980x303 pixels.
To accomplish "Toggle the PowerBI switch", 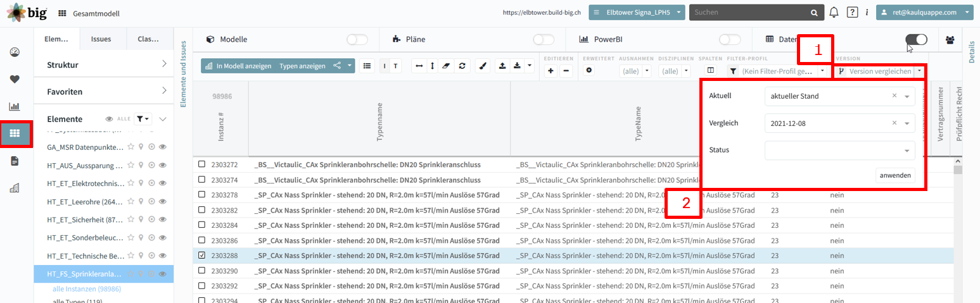I will click(730, 39).
